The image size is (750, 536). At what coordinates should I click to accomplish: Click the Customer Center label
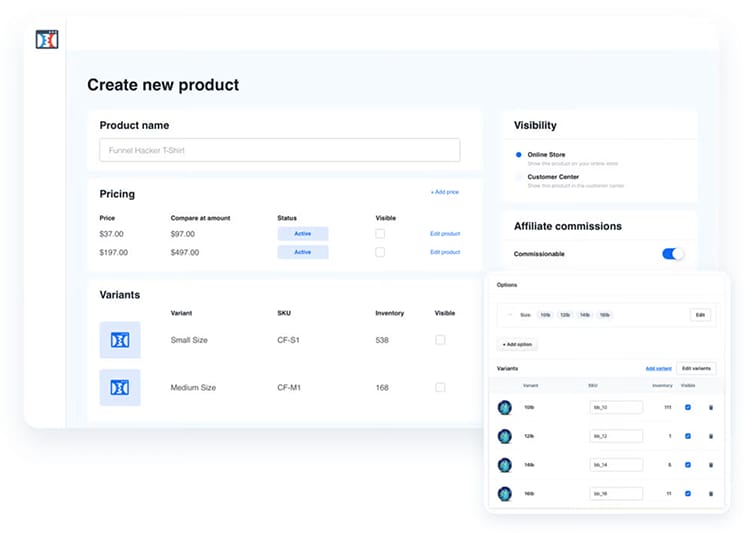click(x=553, y=177)
